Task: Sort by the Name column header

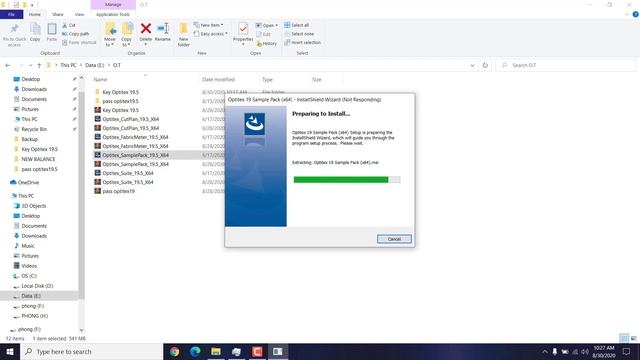Action: click(x=100, y=80)
